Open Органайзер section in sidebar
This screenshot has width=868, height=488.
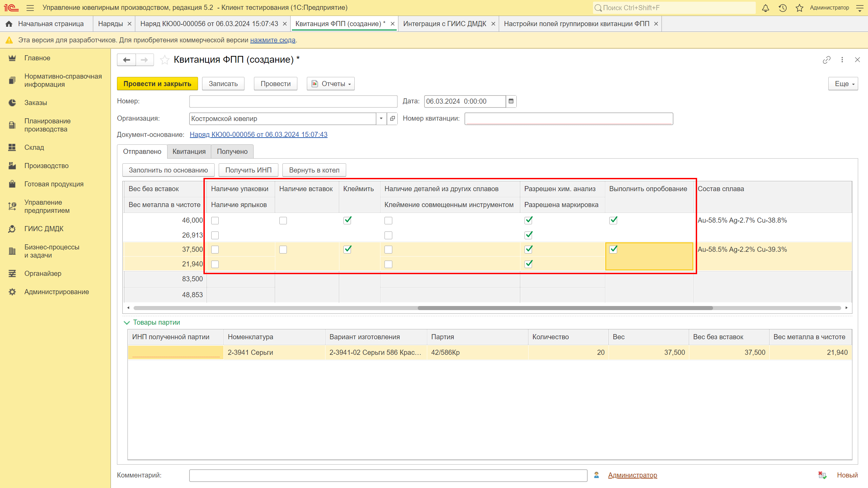tap(43, 273)
